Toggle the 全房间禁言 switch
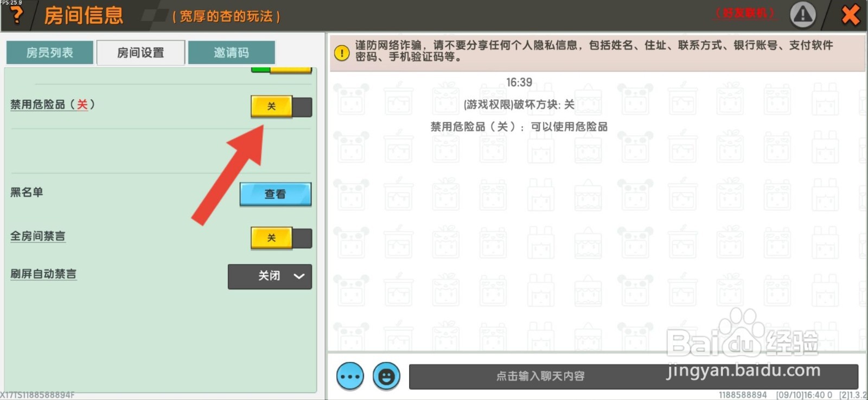 tap(281, 238)
